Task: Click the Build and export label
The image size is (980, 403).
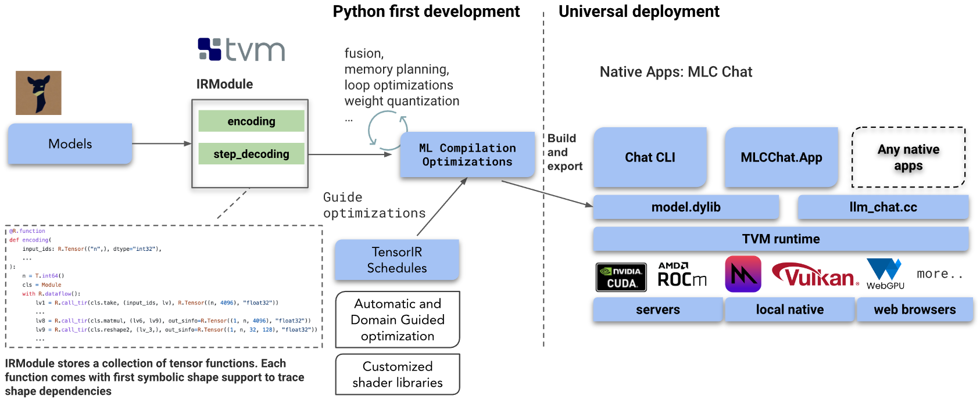Action: tap(564, 152)
